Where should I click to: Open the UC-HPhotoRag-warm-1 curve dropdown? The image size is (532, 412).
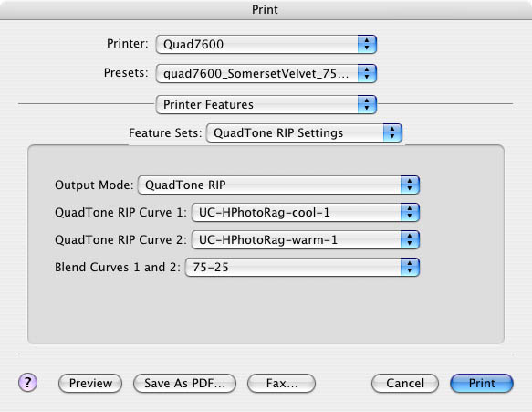tap(306, 239)
